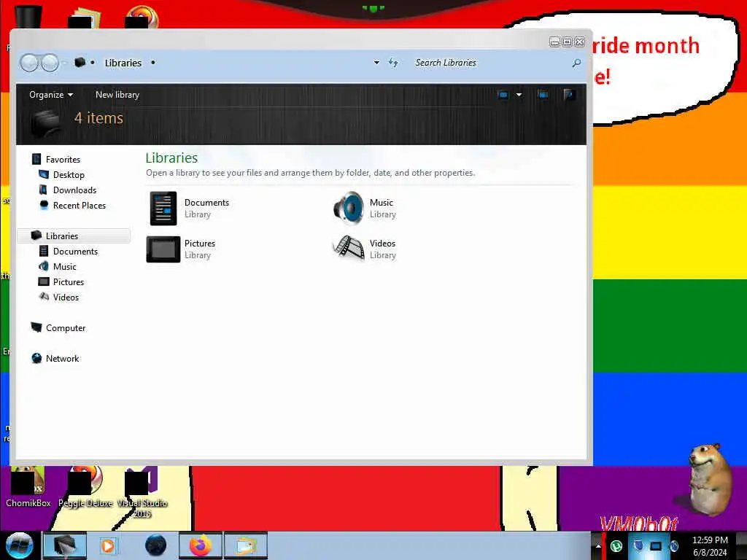
Task: Click the Explorer taskbar button
Action: (65, 545)
